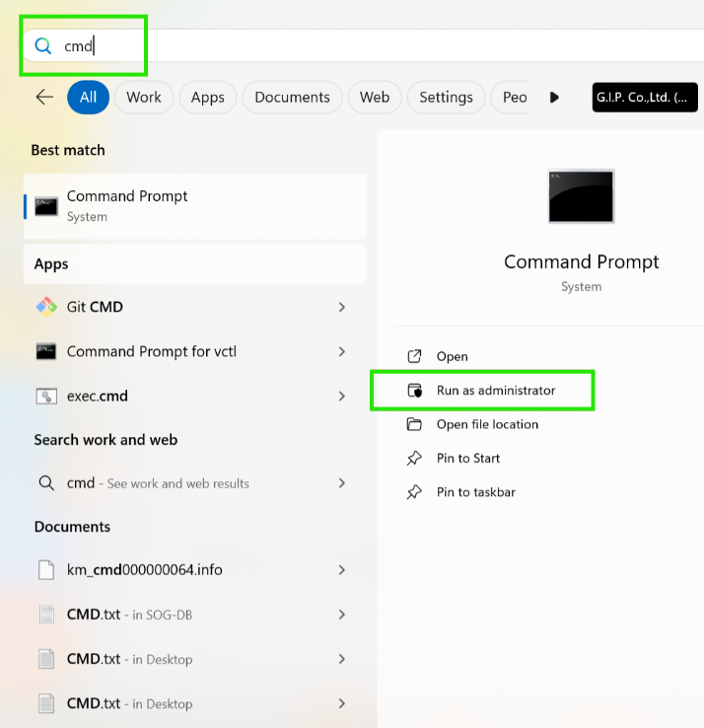Click the search magnifier icon in search box
Viewport: 704px width, 728px height.
coord(42,46)
